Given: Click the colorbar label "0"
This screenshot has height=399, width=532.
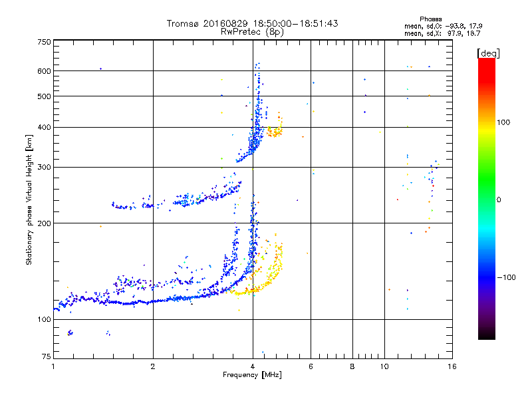Looking at the screenshot, I should click(499, 200).
